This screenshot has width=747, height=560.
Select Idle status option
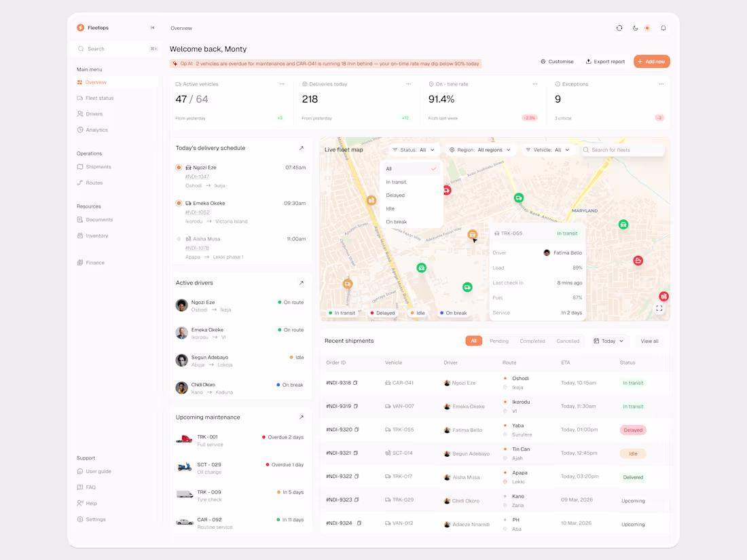(412, 208)
